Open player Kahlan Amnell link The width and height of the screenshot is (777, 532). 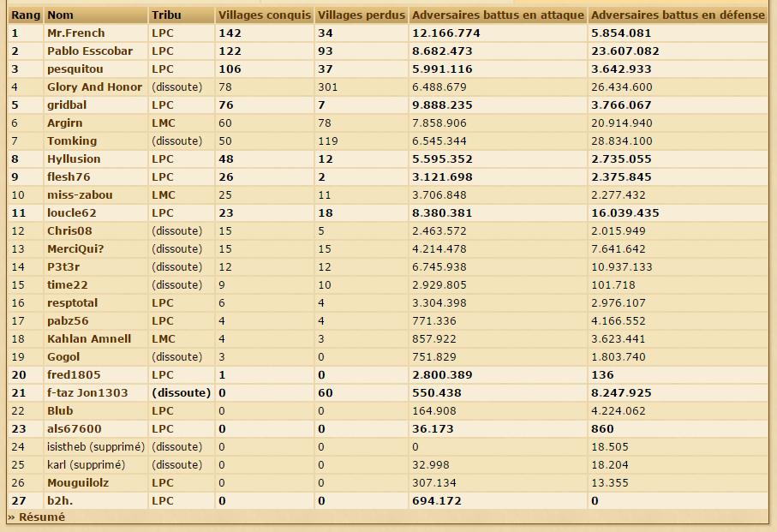pos(89,338)
